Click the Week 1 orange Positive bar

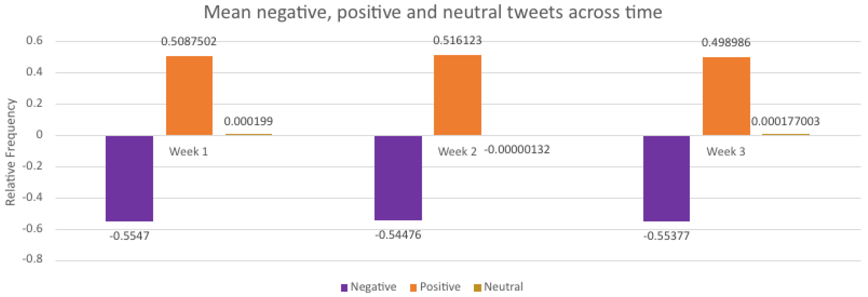tap(189, 96)
